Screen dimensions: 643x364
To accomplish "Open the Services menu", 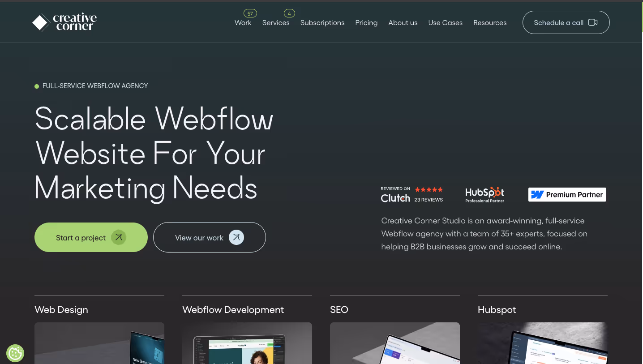I will pyautogui.click(x=276, y=23).
